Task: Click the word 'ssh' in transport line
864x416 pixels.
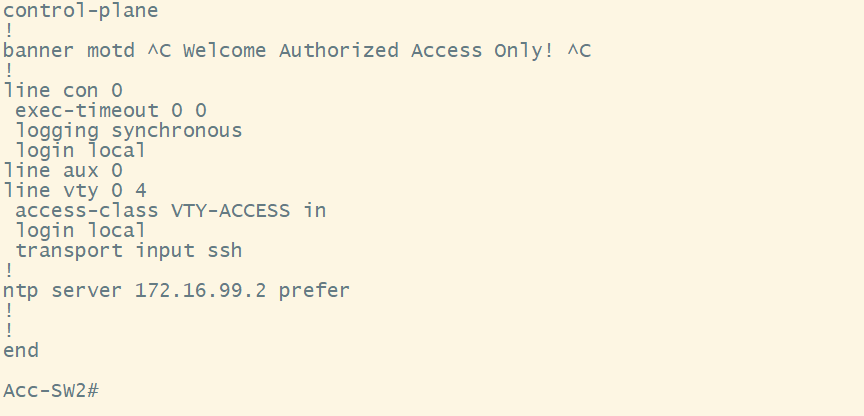Action: (224, 251)
